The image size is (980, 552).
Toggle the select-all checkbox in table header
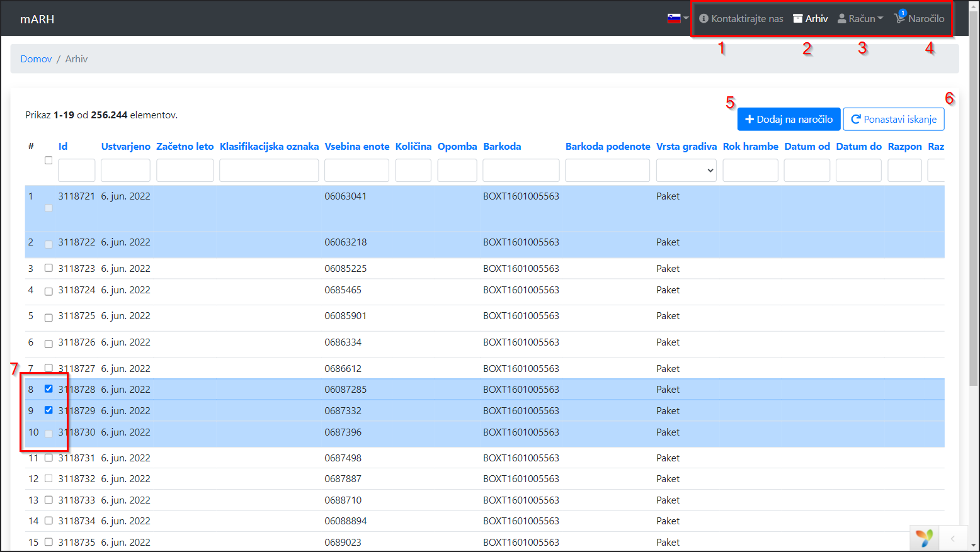[48, 161]
